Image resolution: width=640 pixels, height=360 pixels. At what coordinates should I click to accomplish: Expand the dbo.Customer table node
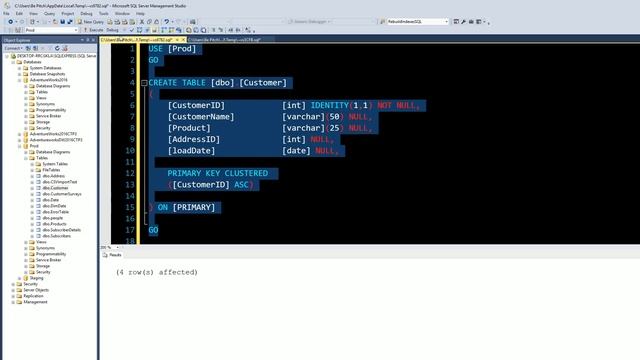click(x=32, y=188)
